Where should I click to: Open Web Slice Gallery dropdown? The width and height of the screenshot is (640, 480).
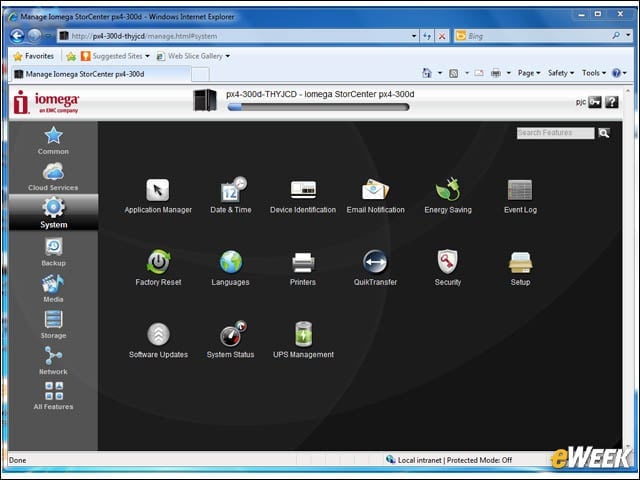coord(193,56)
